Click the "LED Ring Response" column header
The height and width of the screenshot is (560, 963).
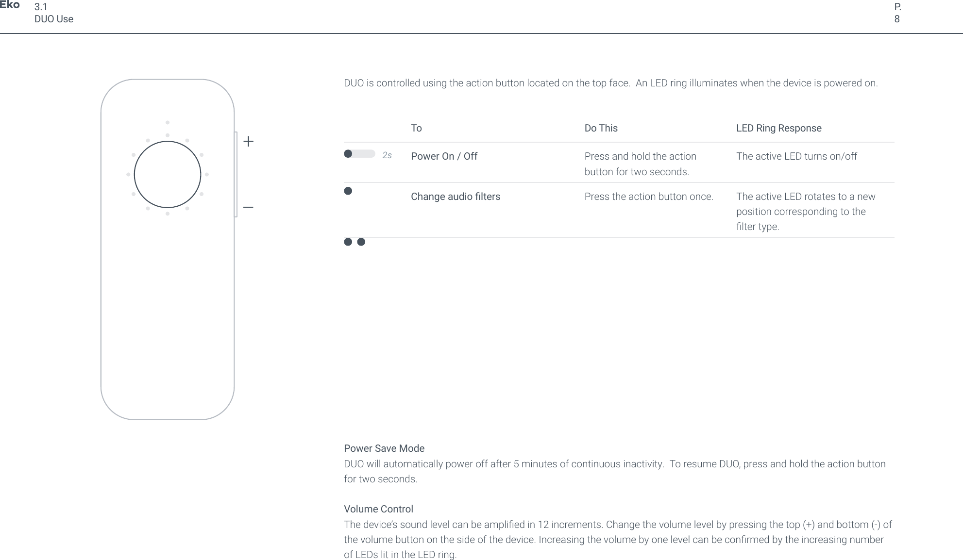tap(778, 128)
